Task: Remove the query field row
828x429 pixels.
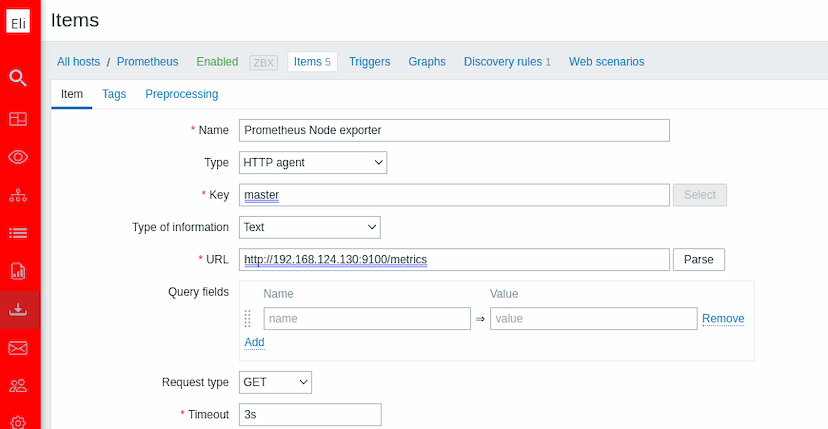Action: tap(722, 319)
